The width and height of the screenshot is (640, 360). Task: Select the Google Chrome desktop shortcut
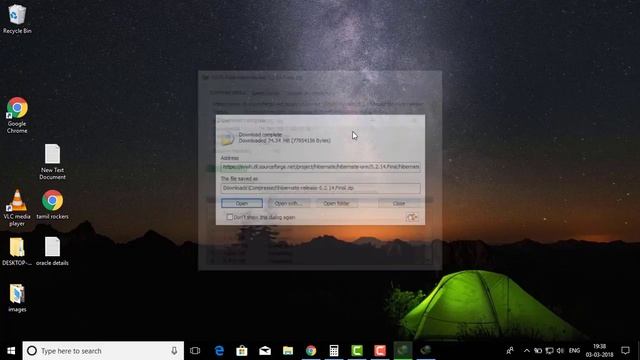pyautogui.click(x=17, y=115)
